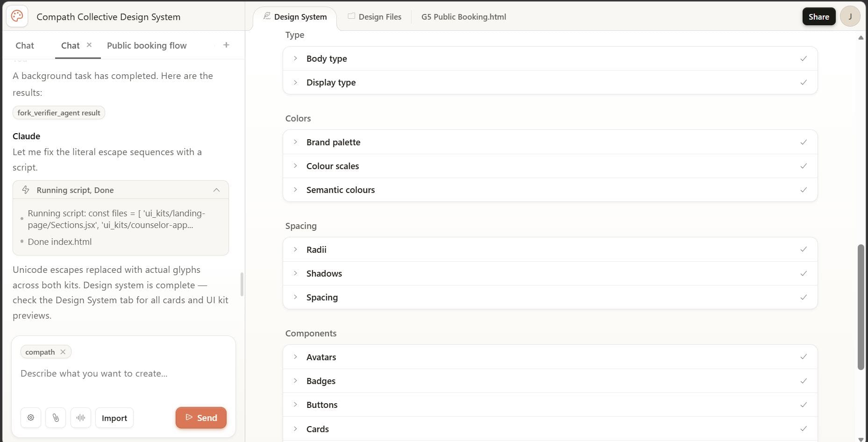
Task: Toggle the Shadows completion checkmark
Action: (803, 273)
